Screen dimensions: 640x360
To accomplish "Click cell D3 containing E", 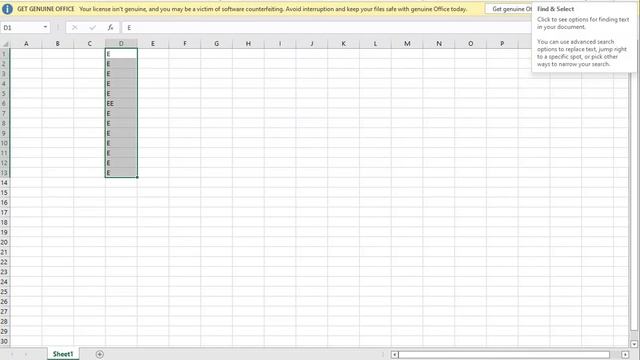I will click(x=121, y=73).
